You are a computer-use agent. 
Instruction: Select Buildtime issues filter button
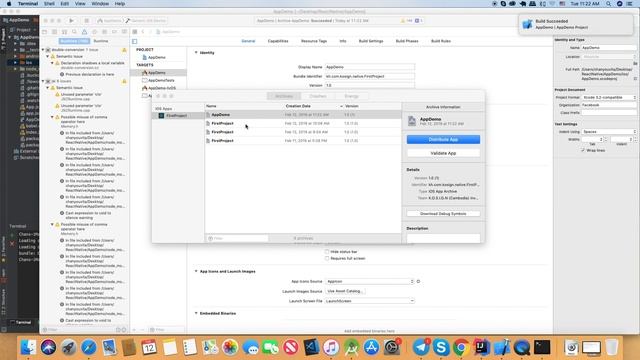point(74,41)
